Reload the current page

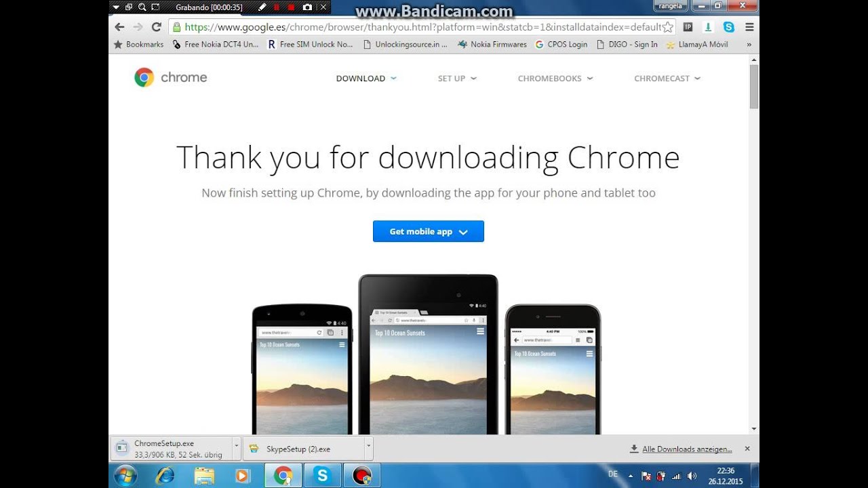pos(157,27)
